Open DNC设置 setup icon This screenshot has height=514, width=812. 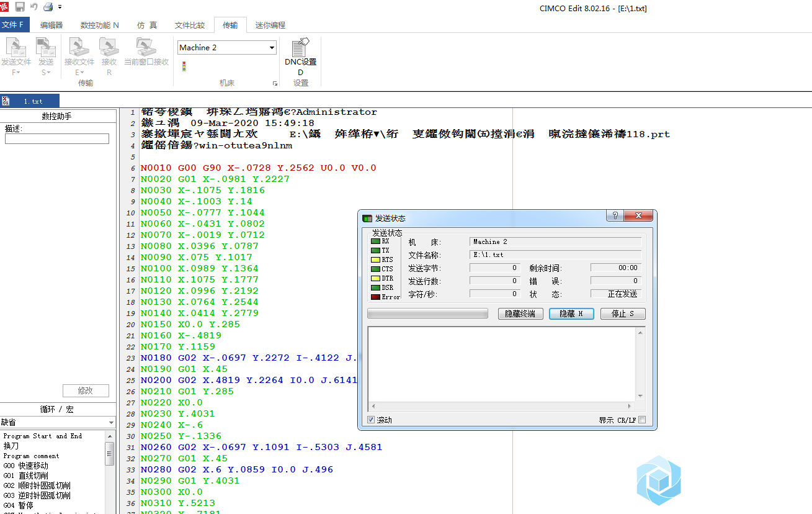coord(301,48)
